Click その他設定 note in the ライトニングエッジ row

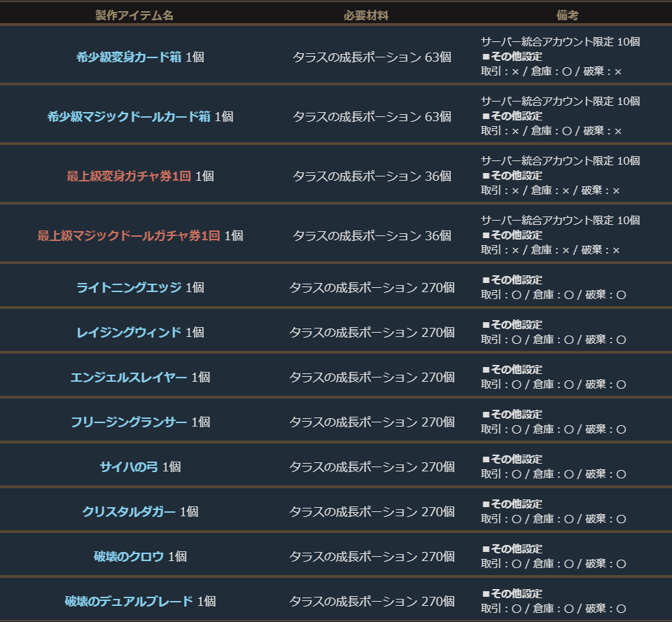[515, 280]
